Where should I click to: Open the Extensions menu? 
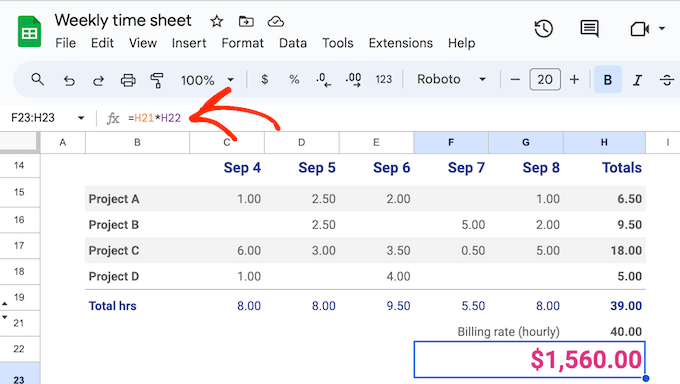401,43
